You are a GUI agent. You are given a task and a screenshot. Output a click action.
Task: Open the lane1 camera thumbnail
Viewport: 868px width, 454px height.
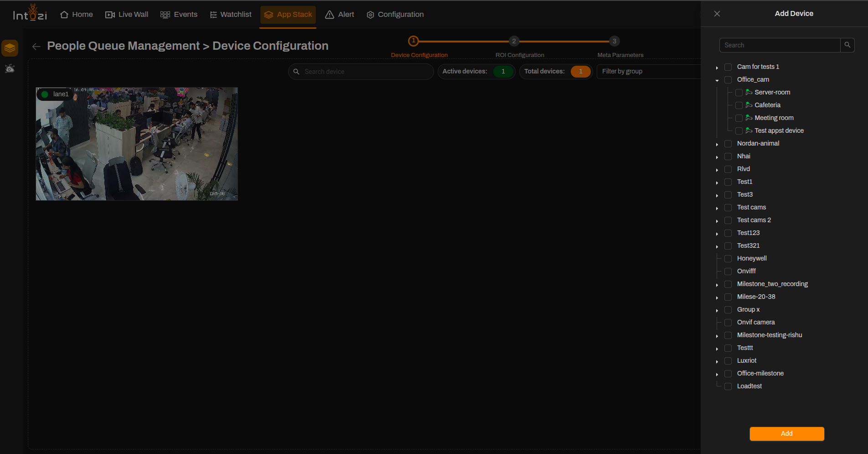(x=137, y=144)
